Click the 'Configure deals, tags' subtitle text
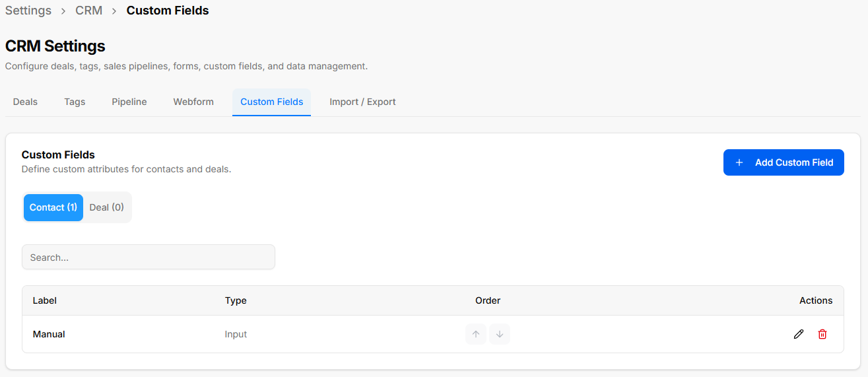Viewport: 868px width, 377px height. pyautogui.click(x=186, y=66)
